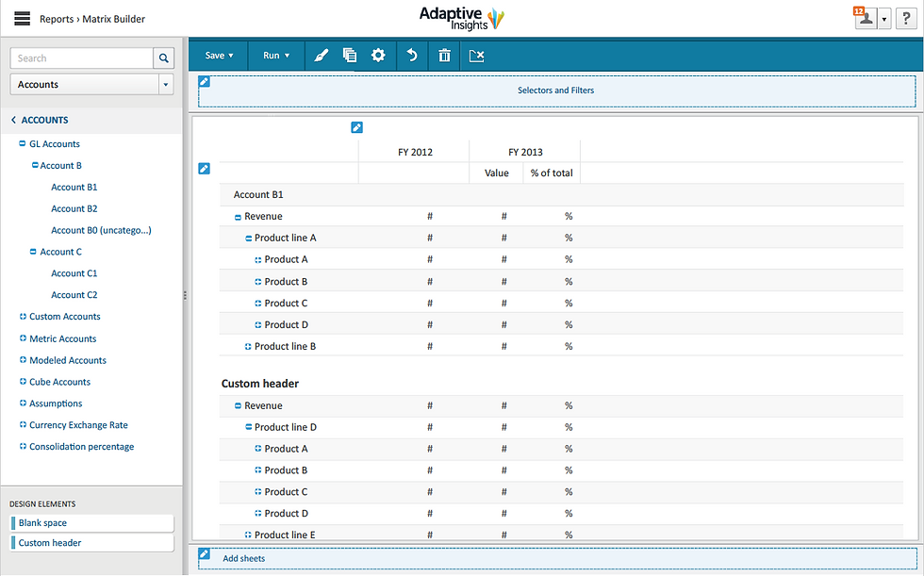
Task: Open the Run dropdown menu
Action: (x=276, y=56)
